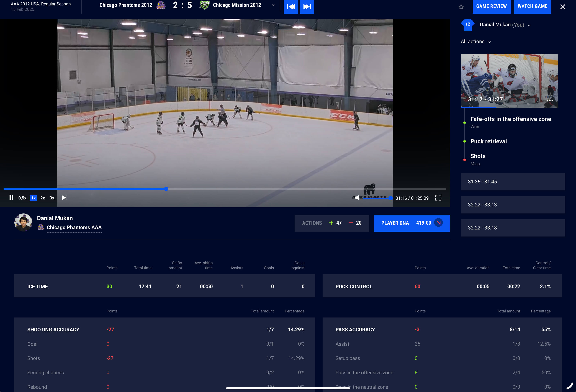Set playback speed to 2x
Viewport: 576px width, 392px height.
coord(43,198)
